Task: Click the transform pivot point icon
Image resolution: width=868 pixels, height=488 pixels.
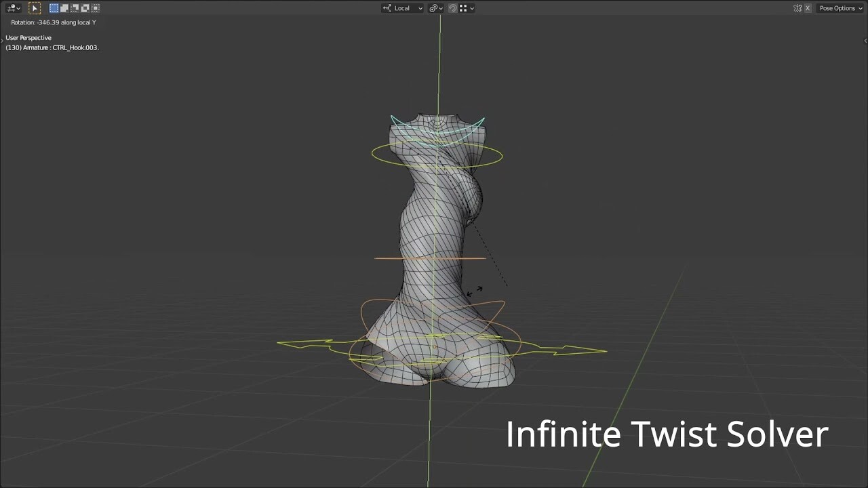Action: [433, 7]
